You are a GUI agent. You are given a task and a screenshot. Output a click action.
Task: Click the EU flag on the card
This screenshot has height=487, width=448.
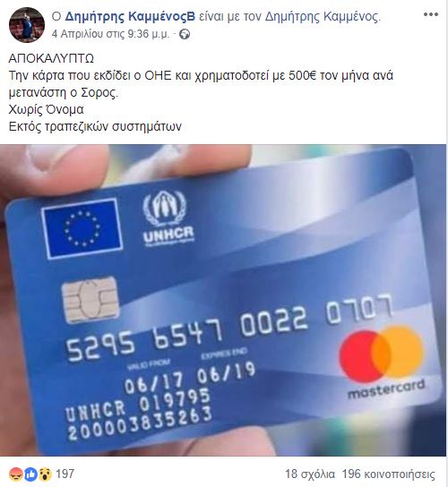click(x=82, y=229)
